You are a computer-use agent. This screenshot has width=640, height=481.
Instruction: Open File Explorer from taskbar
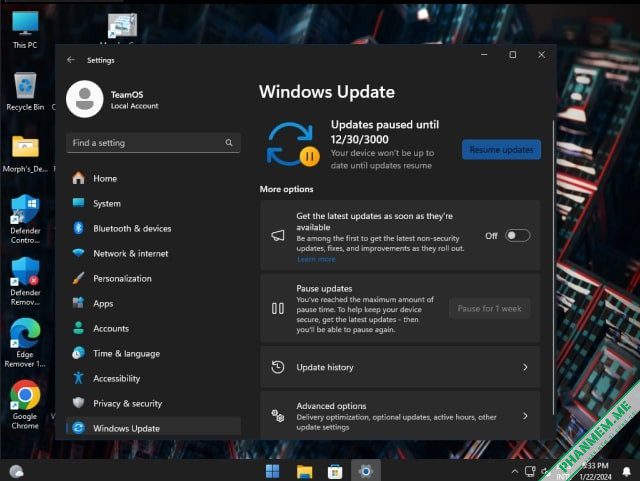click(x=304, y=472)
